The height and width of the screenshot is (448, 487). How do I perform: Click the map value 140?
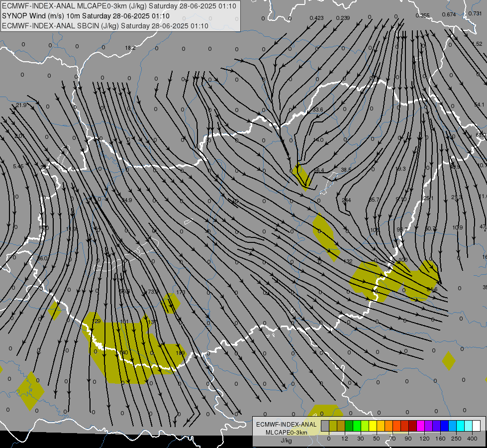pyautogui.click(x=123, y=352)
